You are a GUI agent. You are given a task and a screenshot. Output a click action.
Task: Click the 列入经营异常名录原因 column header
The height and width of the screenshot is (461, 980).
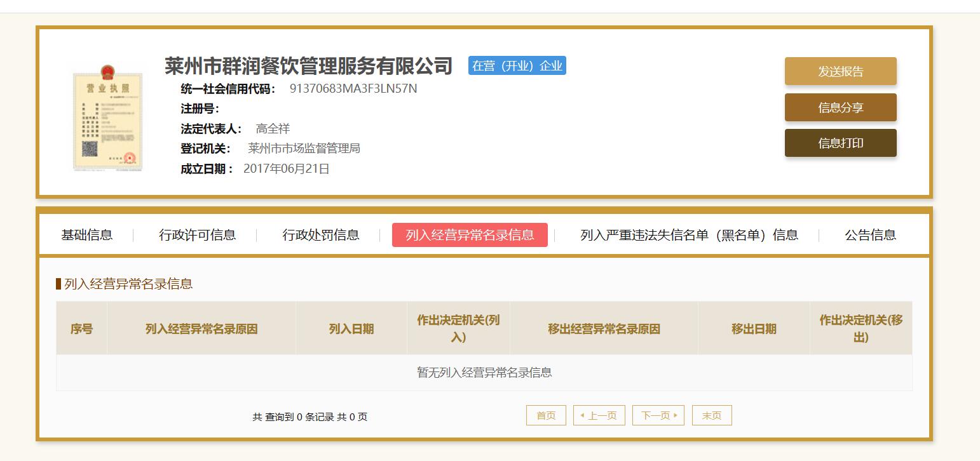point(201,328)
